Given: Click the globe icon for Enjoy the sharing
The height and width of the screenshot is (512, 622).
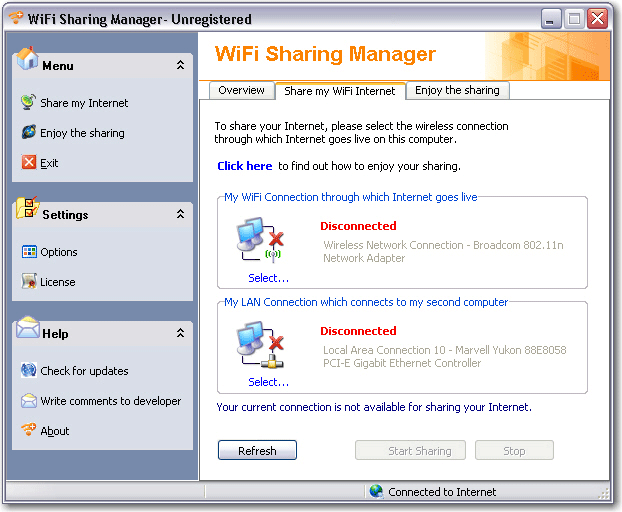Looking at the screenshot, I should click(x=29, y=132).
